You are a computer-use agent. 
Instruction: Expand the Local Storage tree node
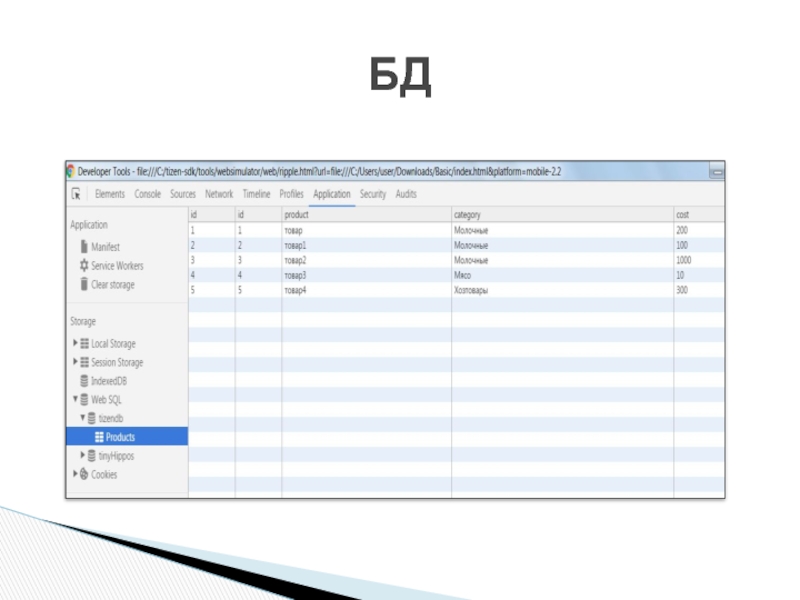tap(76, 343)
